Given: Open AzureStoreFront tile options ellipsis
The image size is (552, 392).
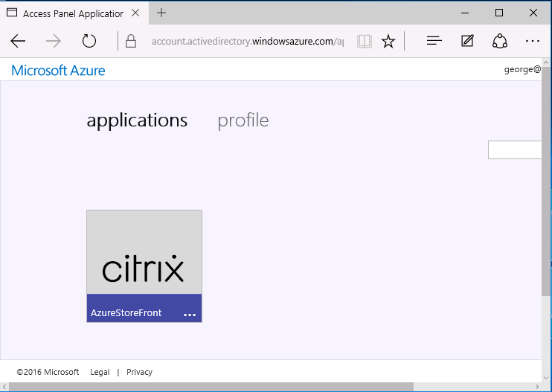Looking at the screenshot, I should pyautogui.click(x=190, y=315).
